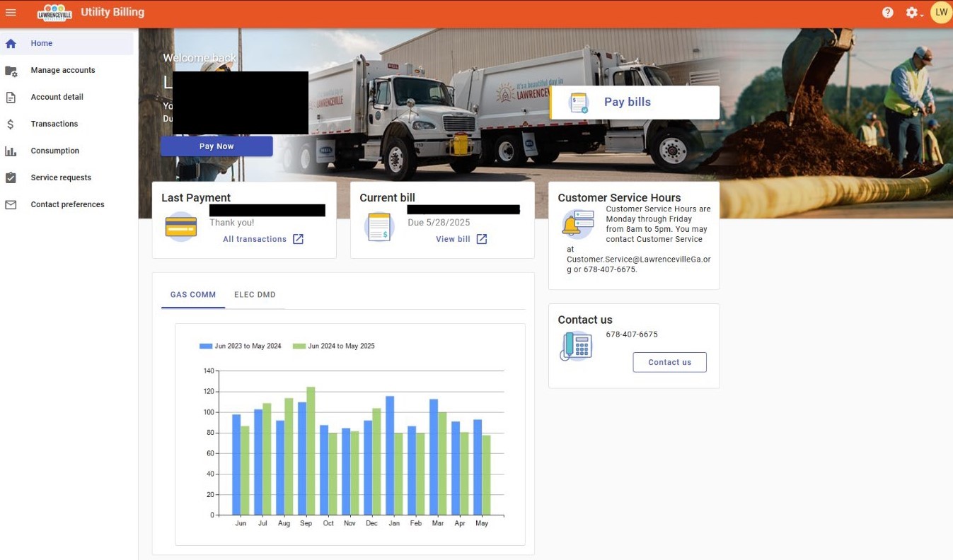Click the help question-mark icon
Image resolution: width=953 pixels, height=560 pixels.
point(888,12)
